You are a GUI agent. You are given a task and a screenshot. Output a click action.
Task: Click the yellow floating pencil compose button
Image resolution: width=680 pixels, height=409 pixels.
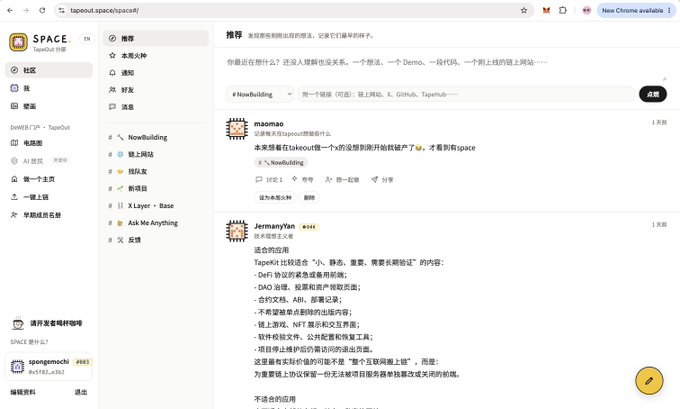pos(649,381)
